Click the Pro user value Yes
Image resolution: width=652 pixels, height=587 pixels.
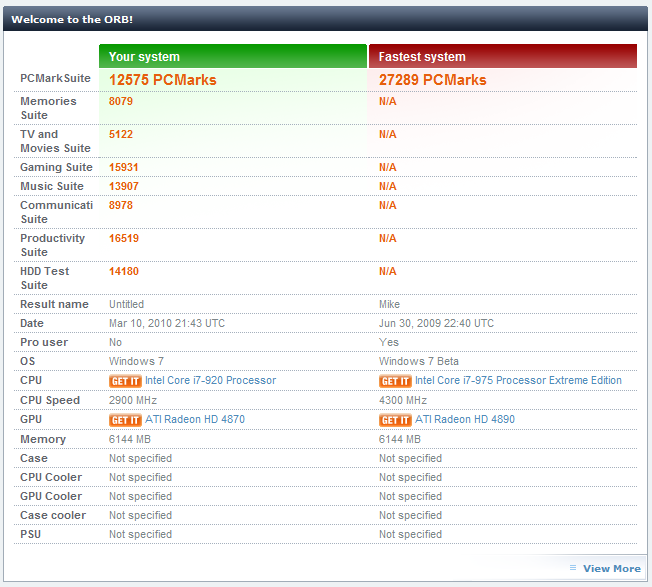(389, 342)
